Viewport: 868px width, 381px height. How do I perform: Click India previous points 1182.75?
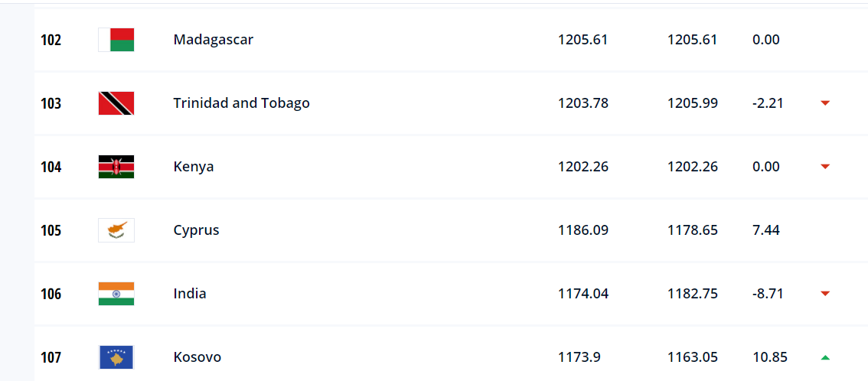693,294
